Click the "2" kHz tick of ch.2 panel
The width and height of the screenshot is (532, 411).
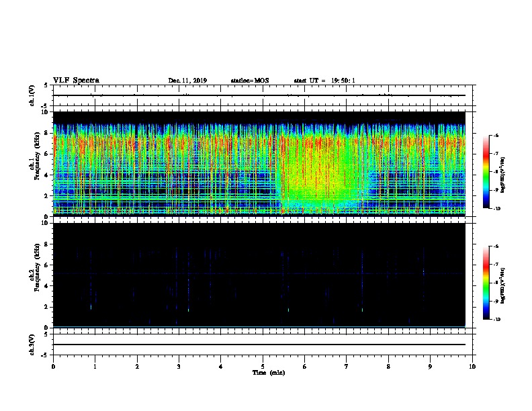coord(47,307)
